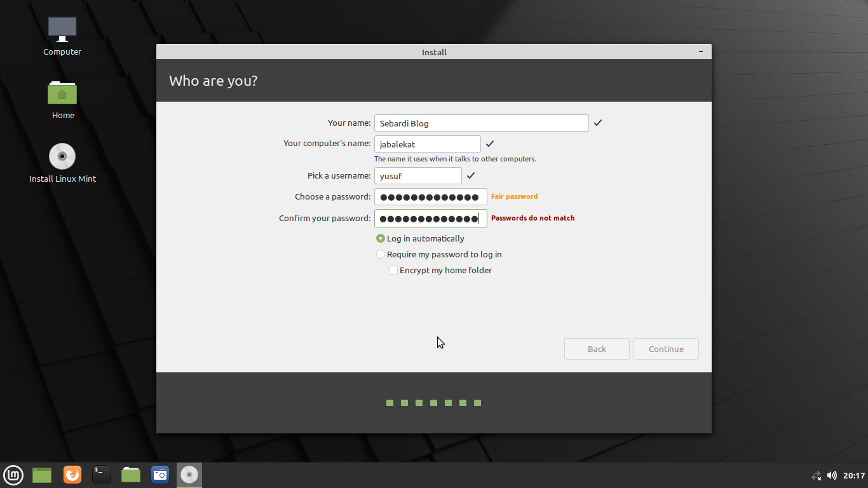Image resolution: width=868 pixels, height=488 pixels.
Task: Open the terminal from the taskbar
Action: pos(101,475)
